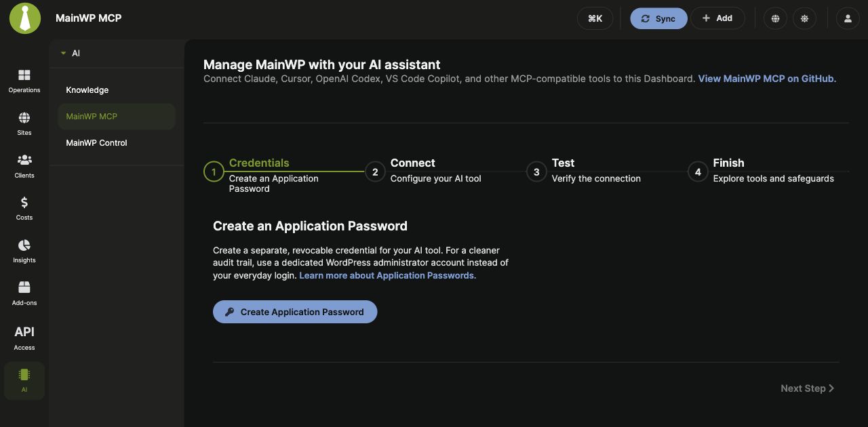Click the MainWP tie logo

click(25, 18)
